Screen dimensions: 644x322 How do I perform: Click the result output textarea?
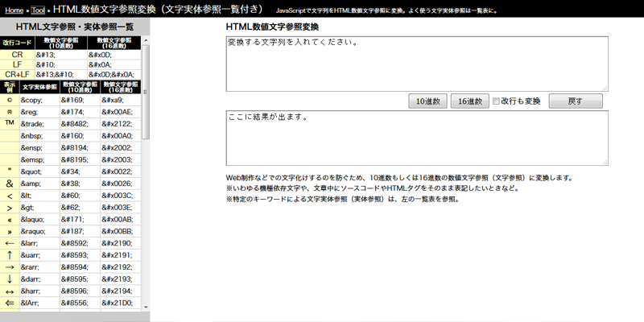[x=417, y=138]
